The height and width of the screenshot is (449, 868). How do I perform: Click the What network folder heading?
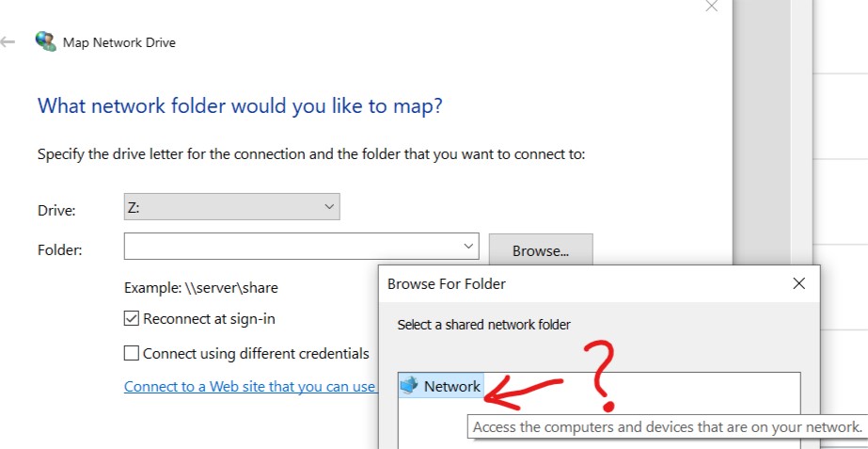(240, 105)
